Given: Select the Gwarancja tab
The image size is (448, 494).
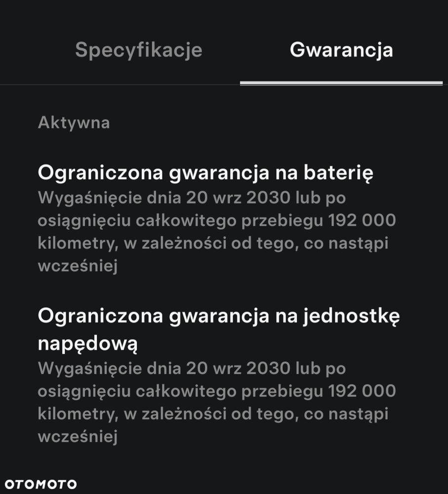Looking at the screenshot, I should tap(341, 50).
